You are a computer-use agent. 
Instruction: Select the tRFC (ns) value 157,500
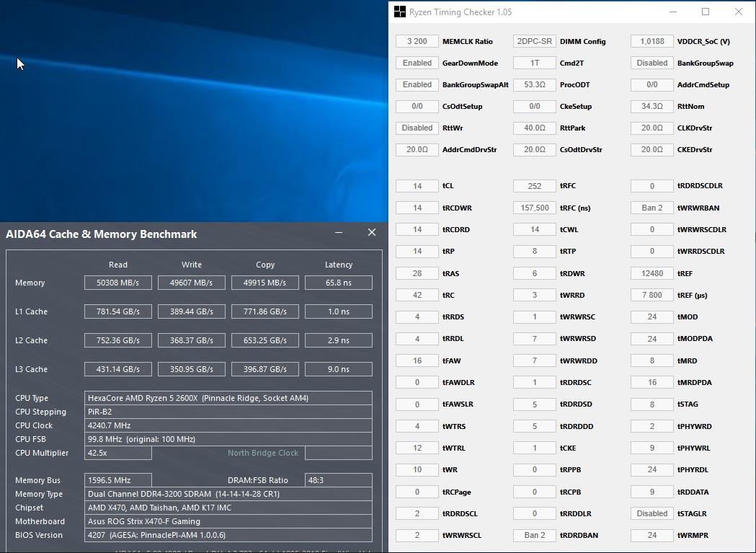[x=535, y=208]
